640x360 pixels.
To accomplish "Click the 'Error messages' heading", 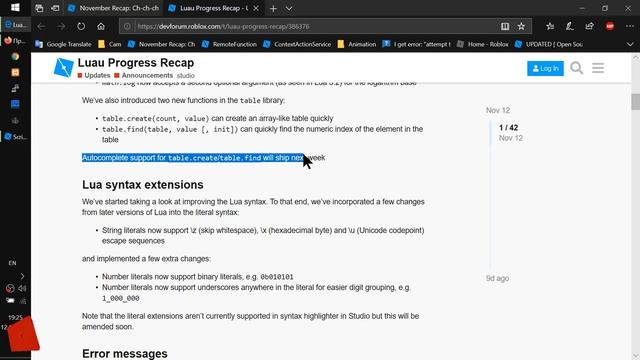I will 125,353.
